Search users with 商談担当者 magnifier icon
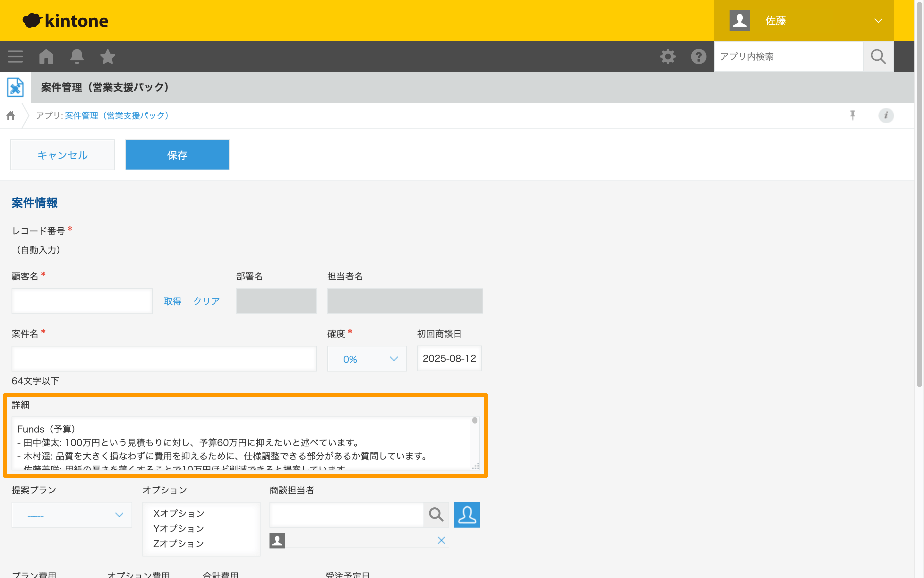 [x=436, y=514]
